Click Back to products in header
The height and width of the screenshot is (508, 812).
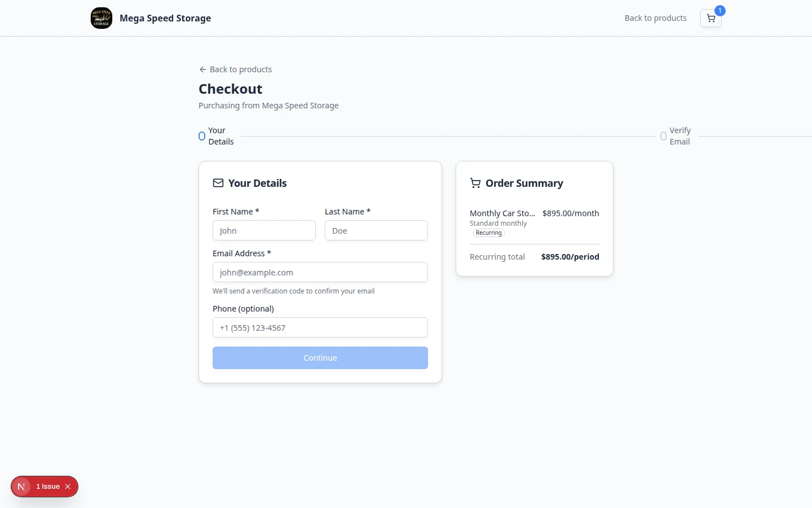655,18
